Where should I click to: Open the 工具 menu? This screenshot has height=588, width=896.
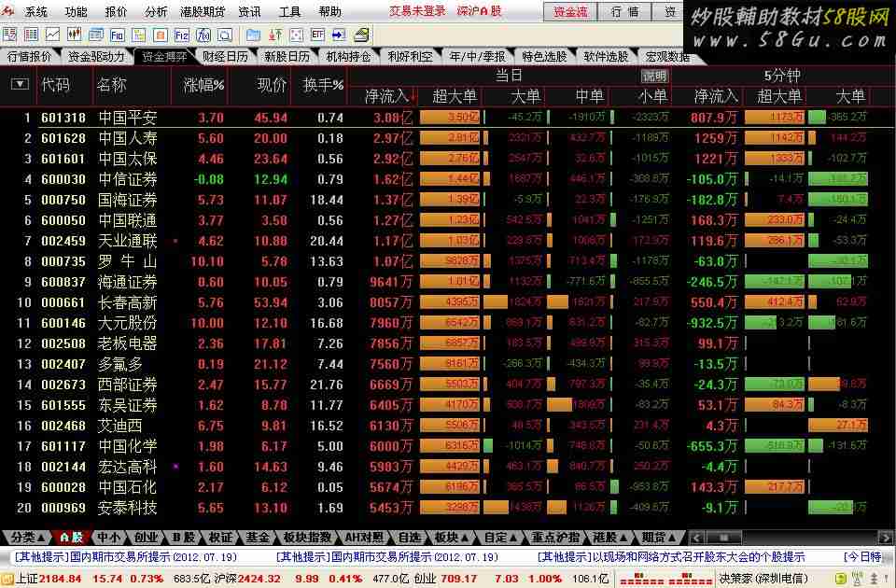coord(289,11)
